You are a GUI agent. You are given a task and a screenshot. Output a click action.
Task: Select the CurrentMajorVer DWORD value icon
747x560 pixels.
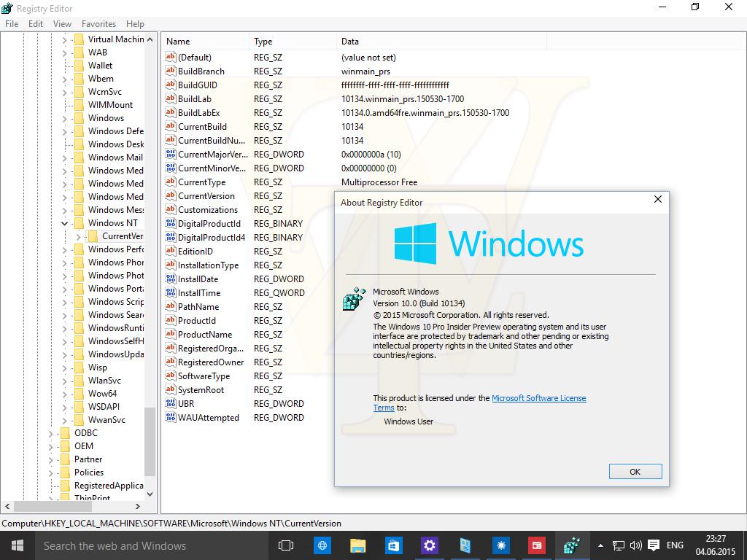(171, 155)
